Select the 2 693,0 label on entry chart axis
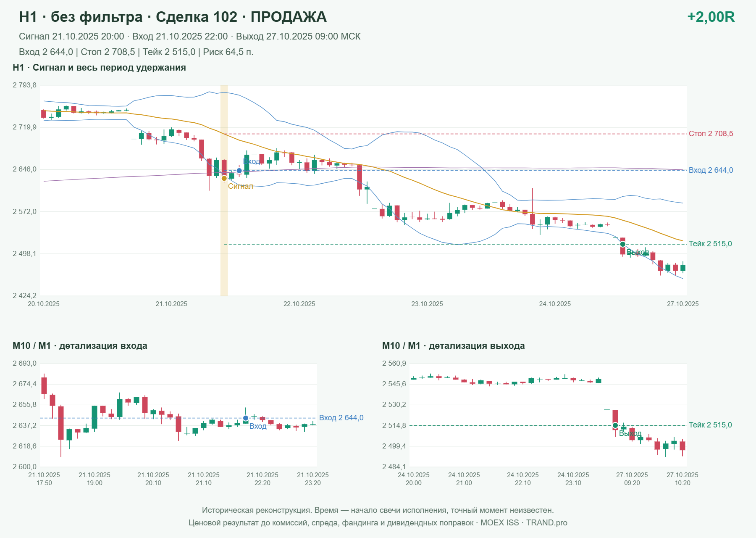756x538 pixels. [24, 364]
